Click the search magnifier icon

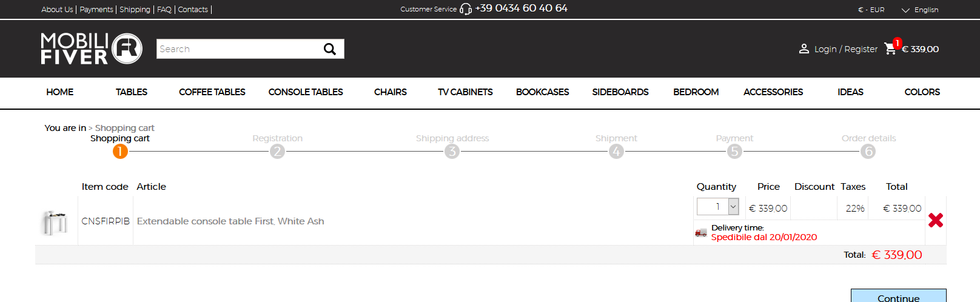tap(329, 49)
